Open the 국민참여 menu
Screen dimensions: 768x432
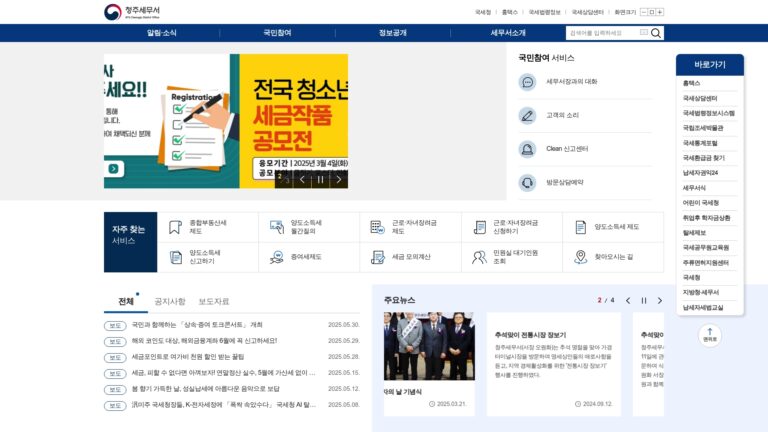pos(277,33)
